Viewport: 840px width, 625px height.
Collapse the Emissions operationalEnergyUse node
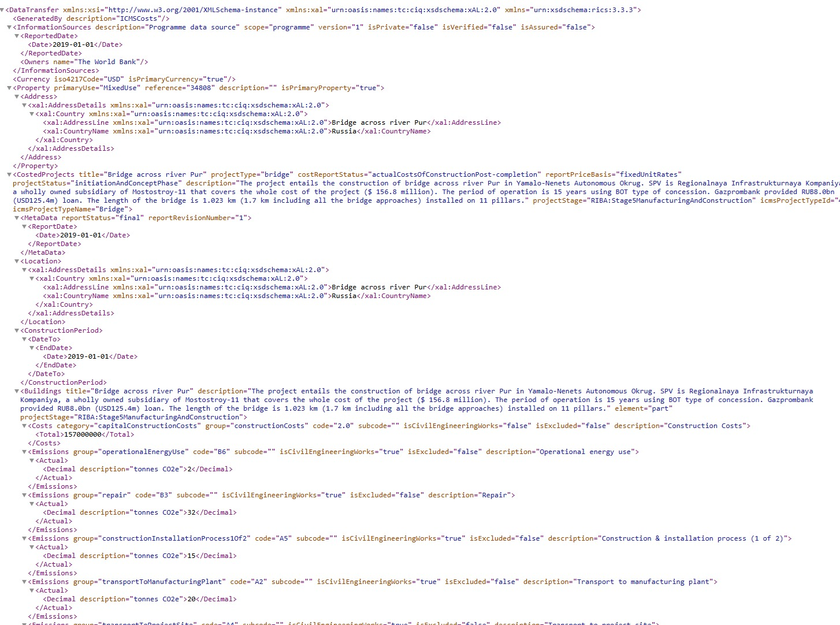tap(24, 452)
